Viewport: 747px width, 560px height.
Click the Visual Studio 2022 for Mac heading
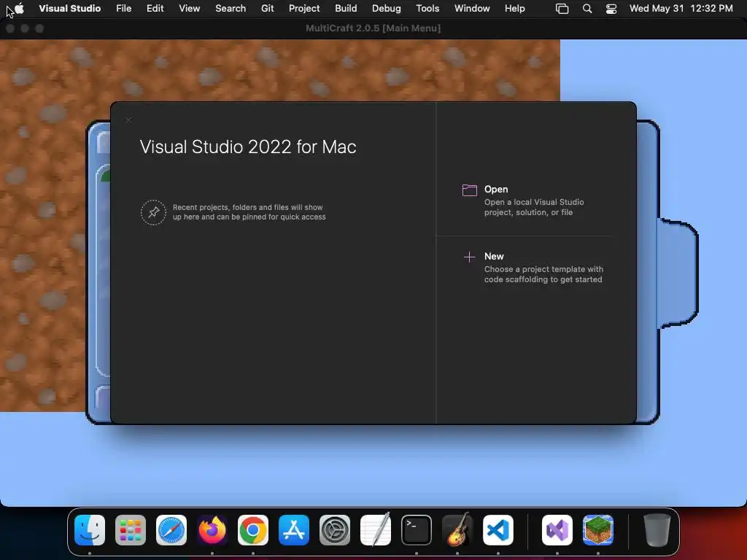point(248,147)
